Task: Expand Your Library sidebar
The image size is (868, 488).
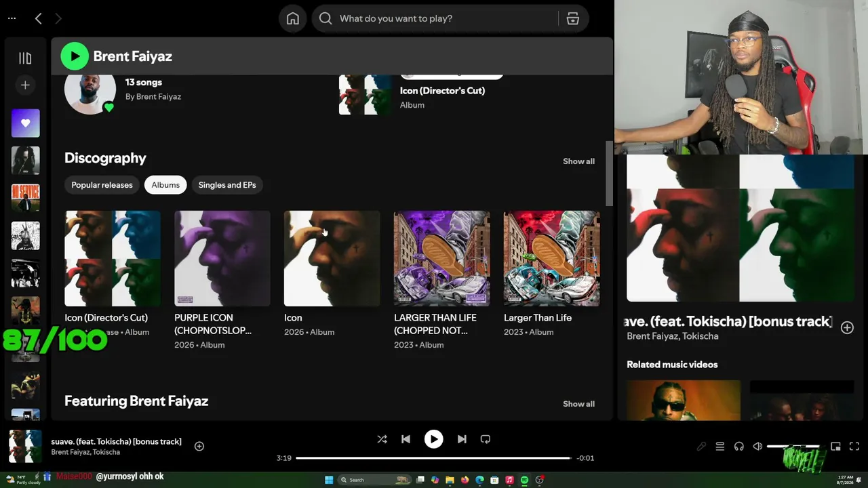Action: [25, 58]
